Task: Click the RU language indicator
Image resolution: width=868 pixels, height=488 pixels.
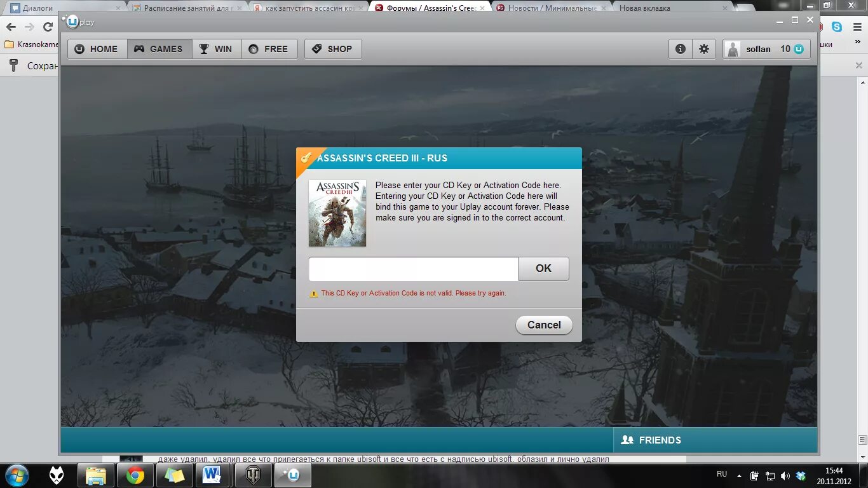Action: [722, 474]
